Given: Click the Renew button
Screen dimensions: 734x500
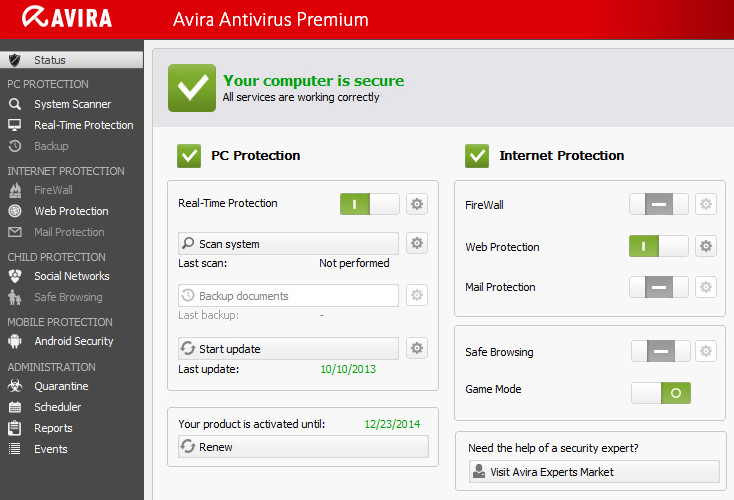Looking at the screenshot, I should click(302, 447).
